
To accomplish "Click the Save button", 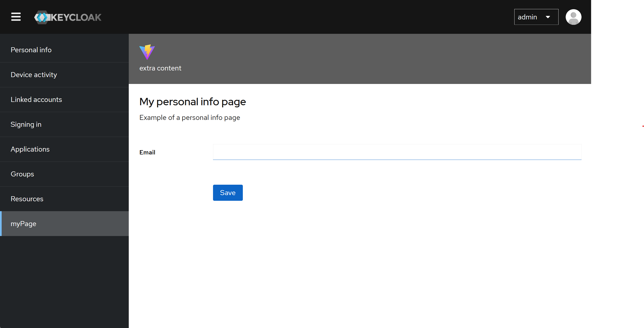I will click(227, 192).
